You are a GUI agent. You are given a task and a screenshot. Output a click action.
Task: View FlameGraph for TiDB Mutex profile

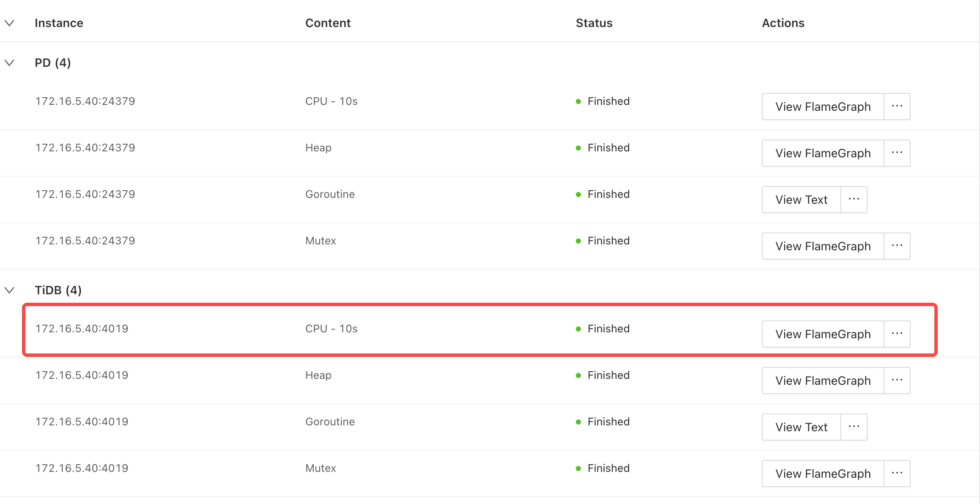pos(823,474)
